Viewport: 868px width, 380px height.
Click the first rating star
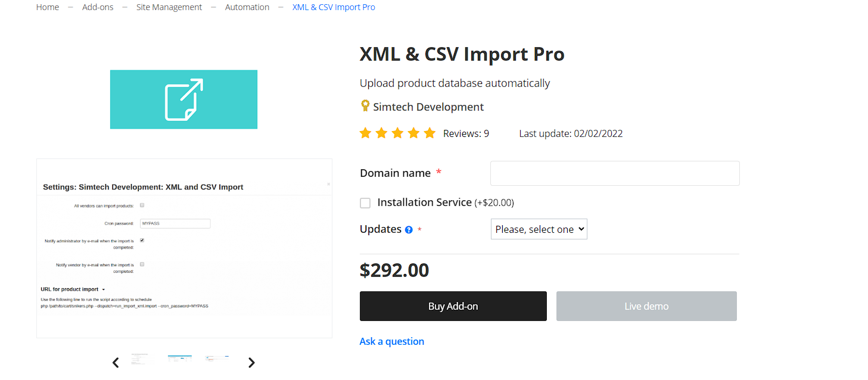click(366, 133)
